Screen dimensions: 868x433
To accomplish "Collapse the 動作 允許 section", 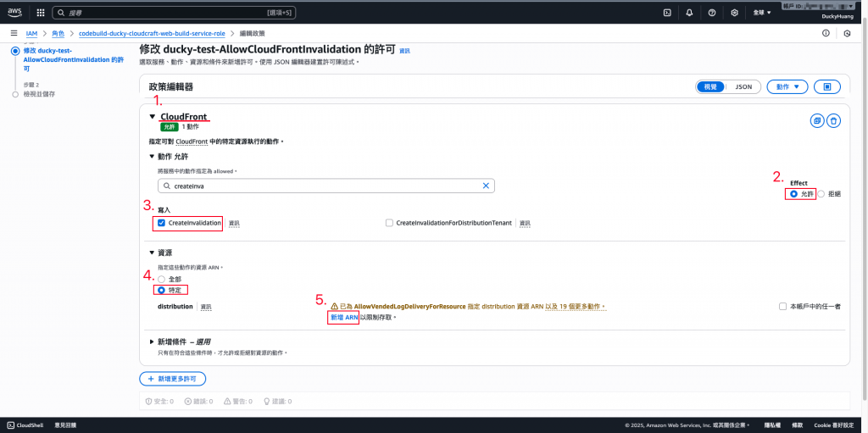I will [x=153, y=156].
